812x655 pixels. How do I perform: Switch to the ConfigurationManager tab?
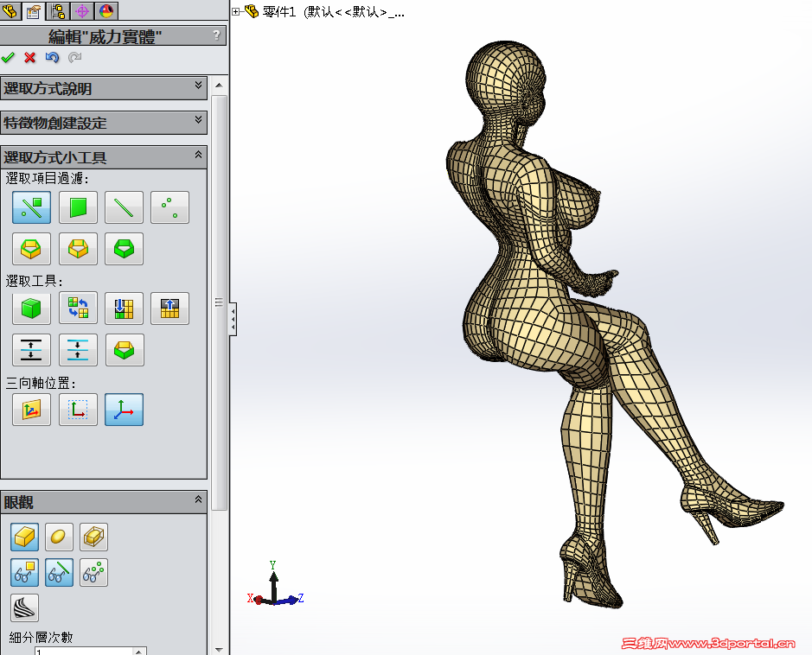tap(57, 11)
